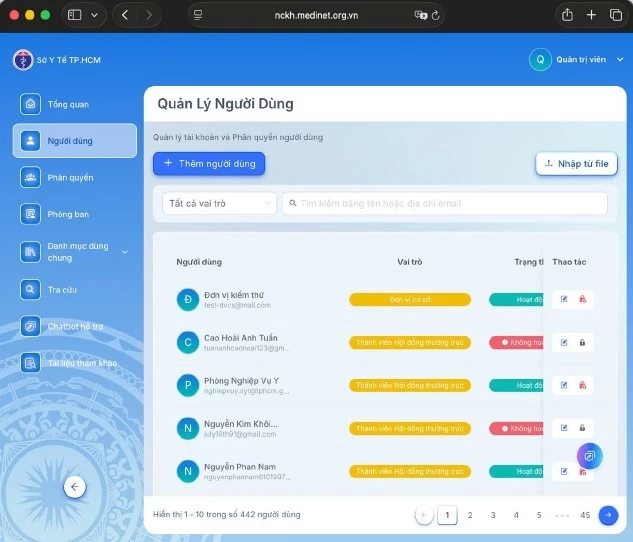The image size is (633, 542).
Task: Click the Phân quyền sidebar icon
Action: 31,177
